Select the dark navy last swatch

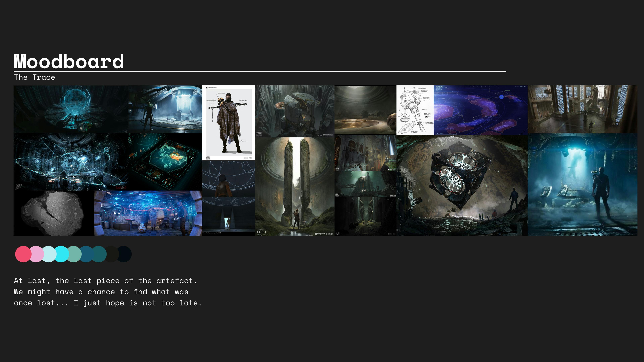click(125, 254)
